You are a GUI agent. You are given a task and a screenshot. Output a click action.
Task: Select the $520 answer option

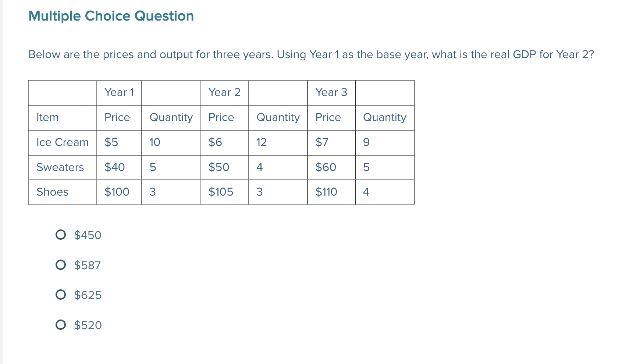pyautogui.click(x=61, y=325)
